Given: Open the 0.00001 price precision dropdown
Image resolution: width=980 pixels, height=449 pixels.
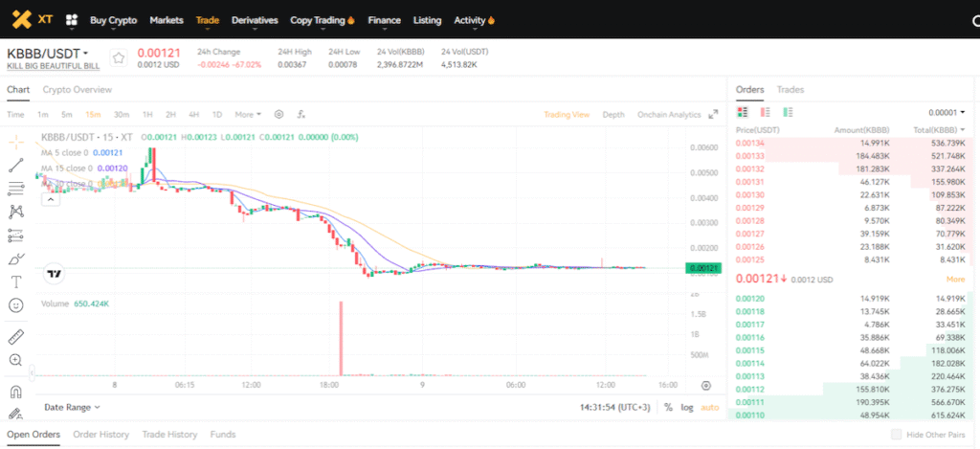Looking at the screenshot, I should (x=947, y=112).
